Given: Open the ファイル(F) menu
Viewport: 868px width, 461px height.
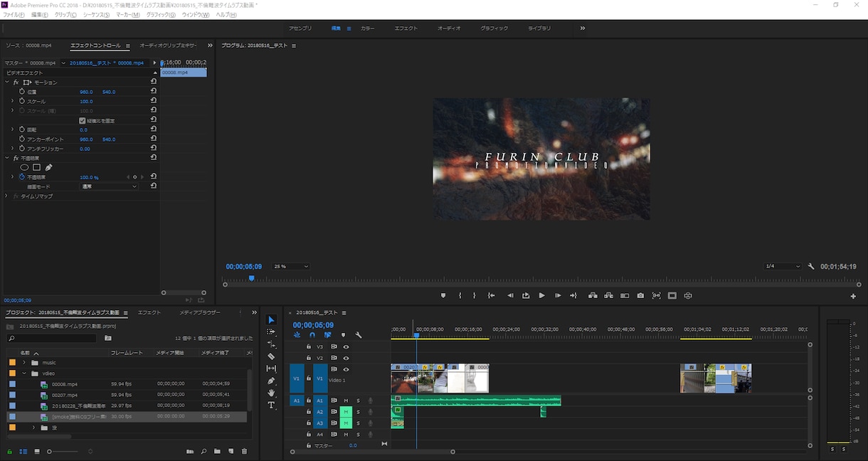Looking at the screenshot, I should click(x=14, y=14).
